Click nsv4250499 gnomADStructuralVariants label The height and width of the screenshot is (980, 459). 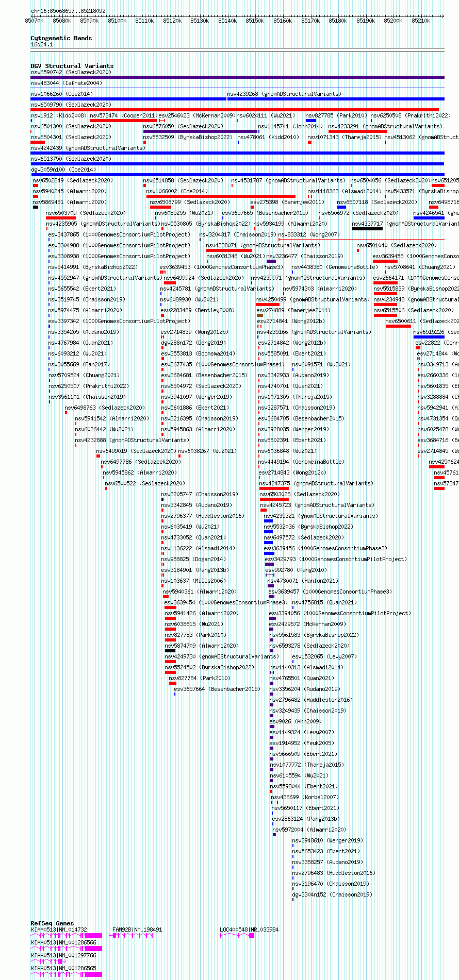pyautogui.click(x=313, y=300)
